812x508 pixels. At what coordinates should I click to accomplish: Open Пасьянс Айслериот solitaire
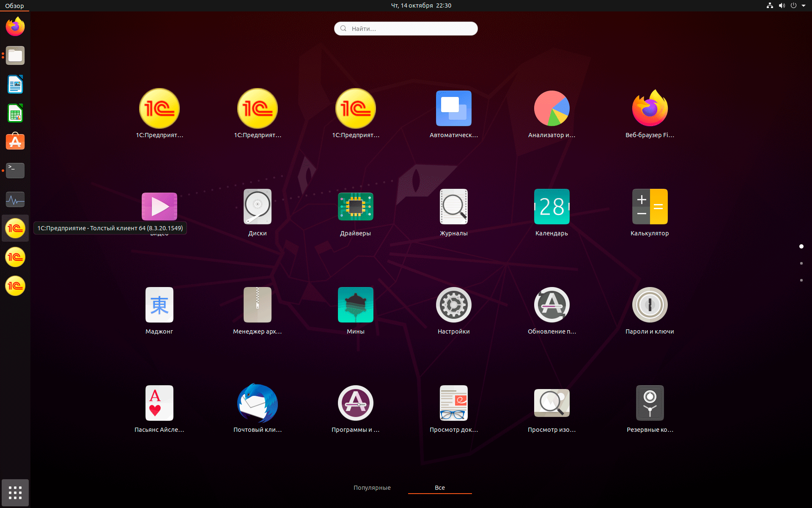[159, 403]
